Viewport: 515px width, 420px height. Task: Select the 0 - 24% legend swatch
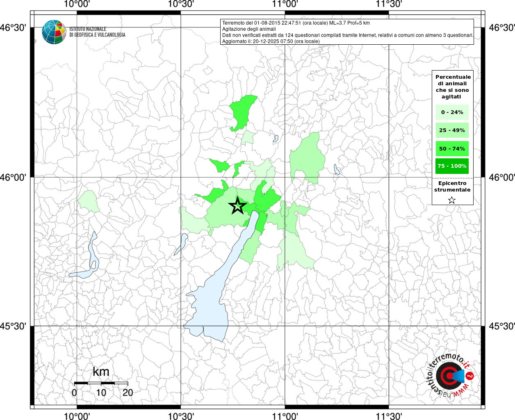[452, 112]
